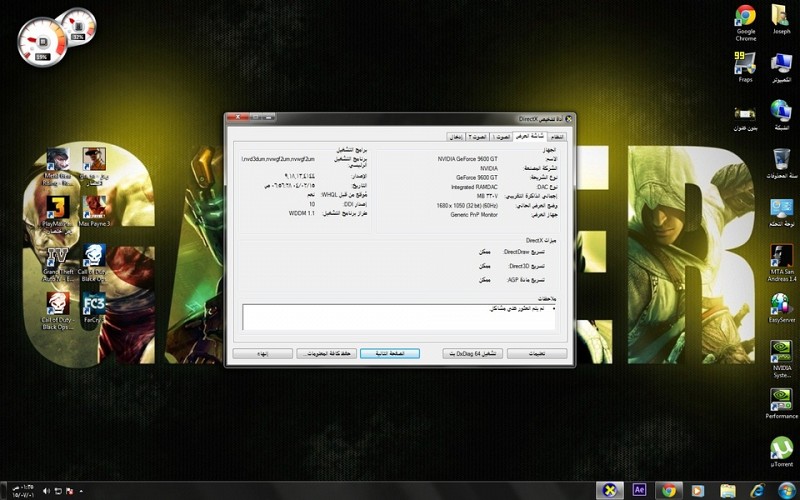
Task: Launch uTorrent from the desktop
Action: (781, 452)
